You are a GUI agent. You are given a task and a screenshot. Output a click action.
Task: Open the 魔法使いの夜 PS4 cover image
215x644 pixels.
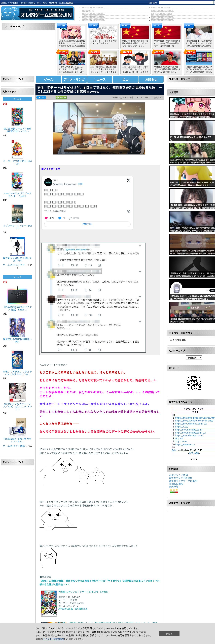[x=17, y=328]
